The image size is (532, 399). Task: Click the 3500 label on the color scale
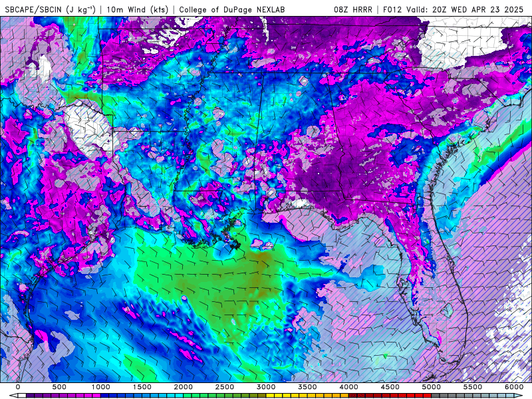307,387
